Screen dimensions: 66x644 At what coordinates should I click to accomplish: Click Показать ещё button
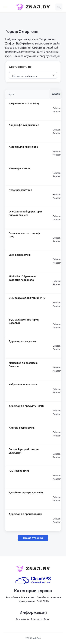coord(33,538)
